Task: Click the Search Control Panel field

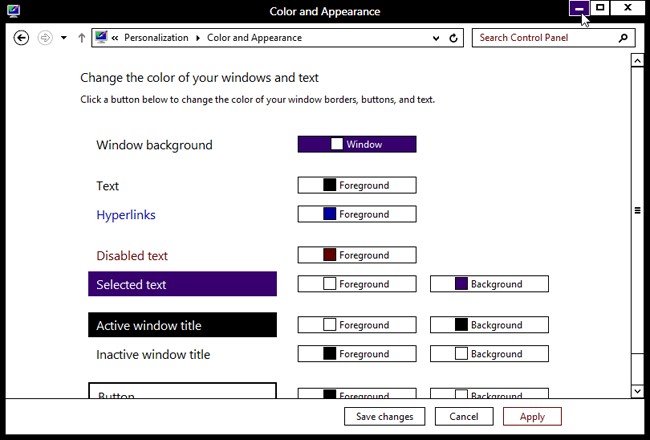Action: coord(545,38)
